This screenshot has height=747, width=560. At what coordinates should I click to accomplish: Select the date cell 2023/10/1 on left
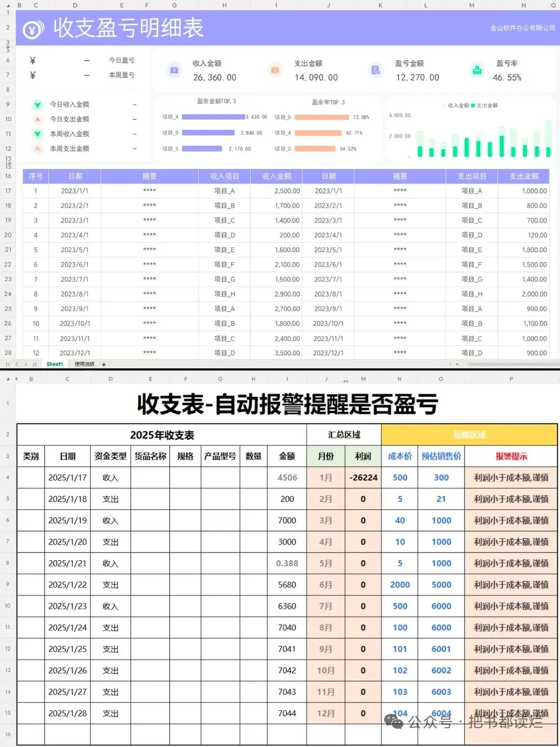pos(75,324)
